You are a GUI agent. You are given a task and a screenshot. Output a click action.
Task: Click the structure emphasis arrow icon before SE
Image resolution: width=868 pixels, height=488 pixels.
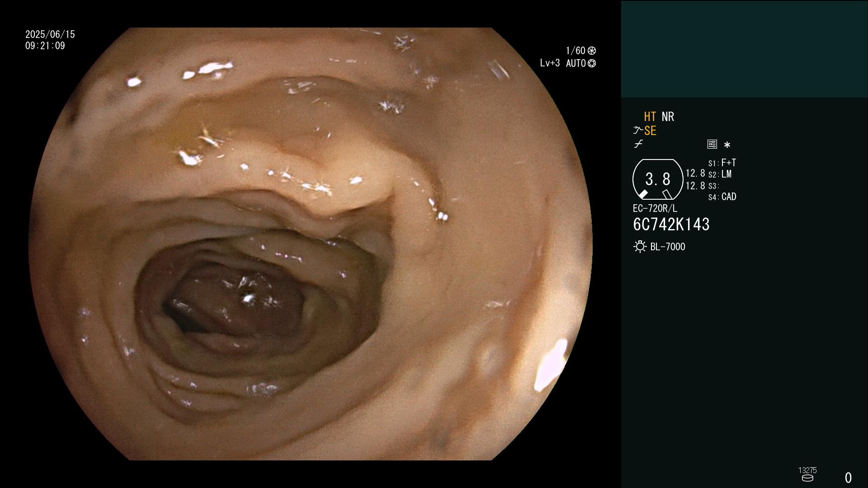tap(638, 131)
